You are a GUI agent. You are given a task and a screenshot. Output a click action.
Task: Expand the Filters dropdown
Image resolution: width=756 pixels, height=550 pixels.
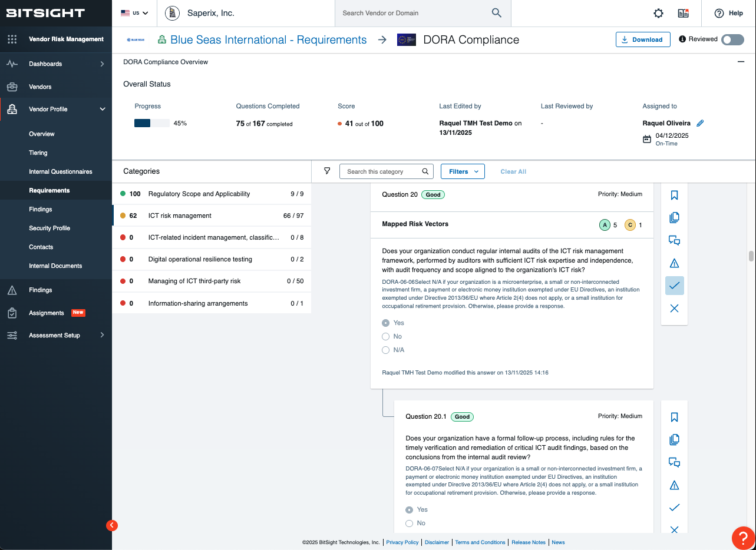(x=463, y=171)
